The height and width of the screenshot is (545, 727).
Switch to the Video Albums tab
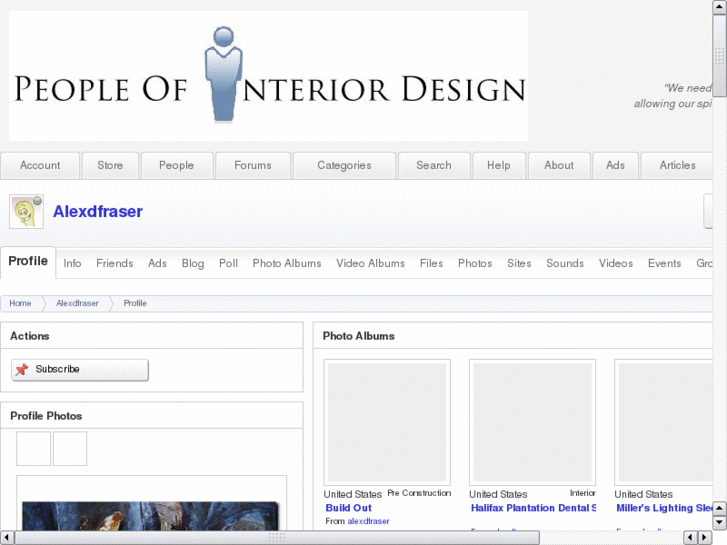370,263
